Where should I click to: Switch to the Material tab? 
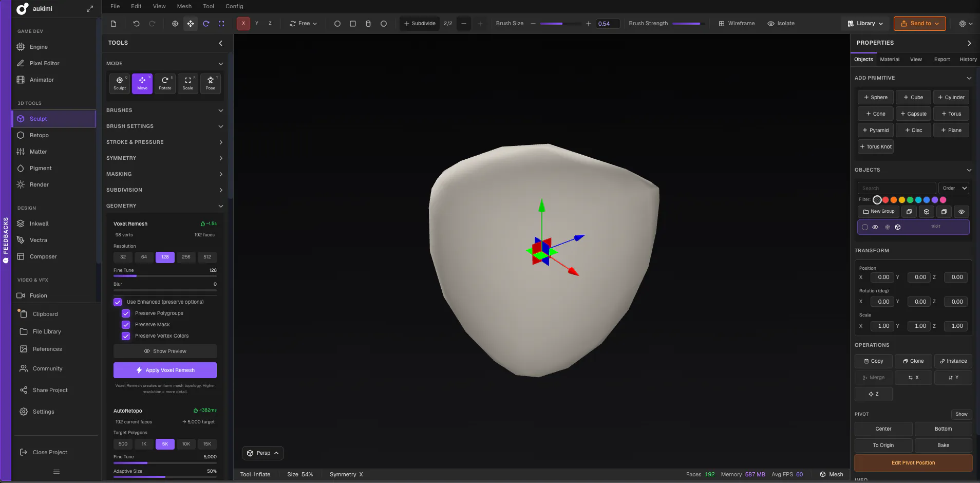pyautogui.click(x=890, y=60)
